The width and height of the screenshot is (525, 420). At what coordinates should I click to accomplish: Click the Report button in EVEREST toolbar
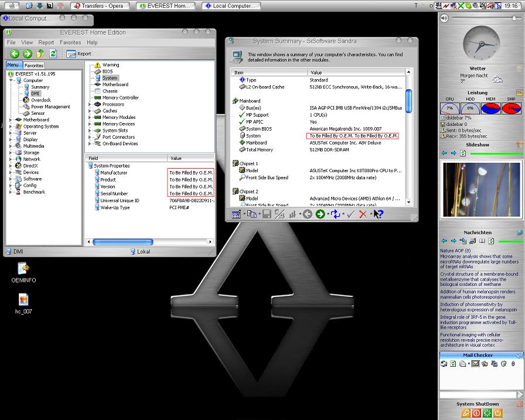(79, 54)
